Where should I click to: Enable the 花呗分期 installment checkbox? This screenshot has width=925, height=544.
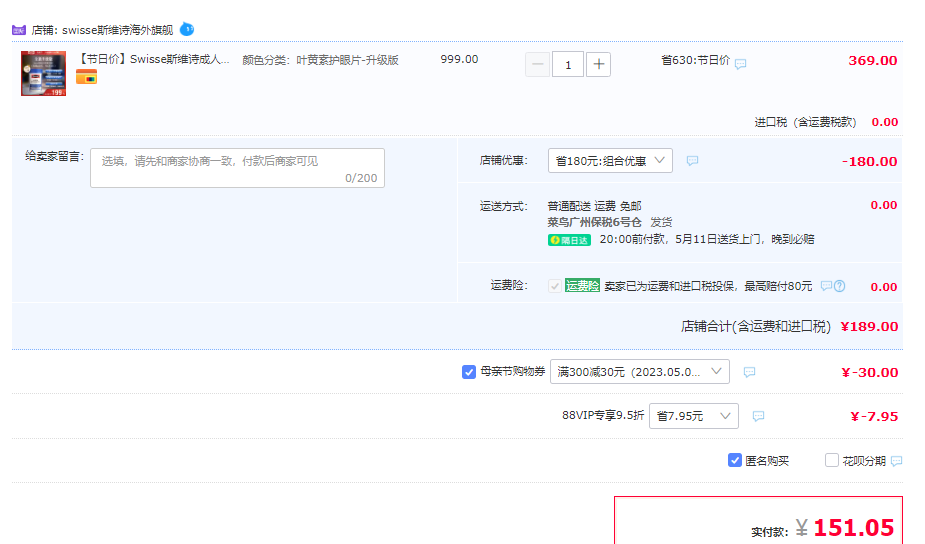click(832, 460)
